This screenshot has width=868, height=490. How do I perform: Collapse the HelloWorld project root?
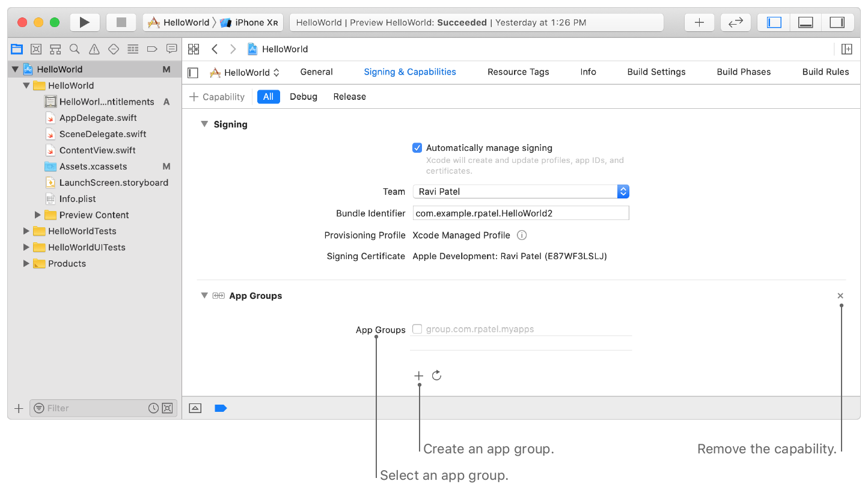(x=15, y=69)
